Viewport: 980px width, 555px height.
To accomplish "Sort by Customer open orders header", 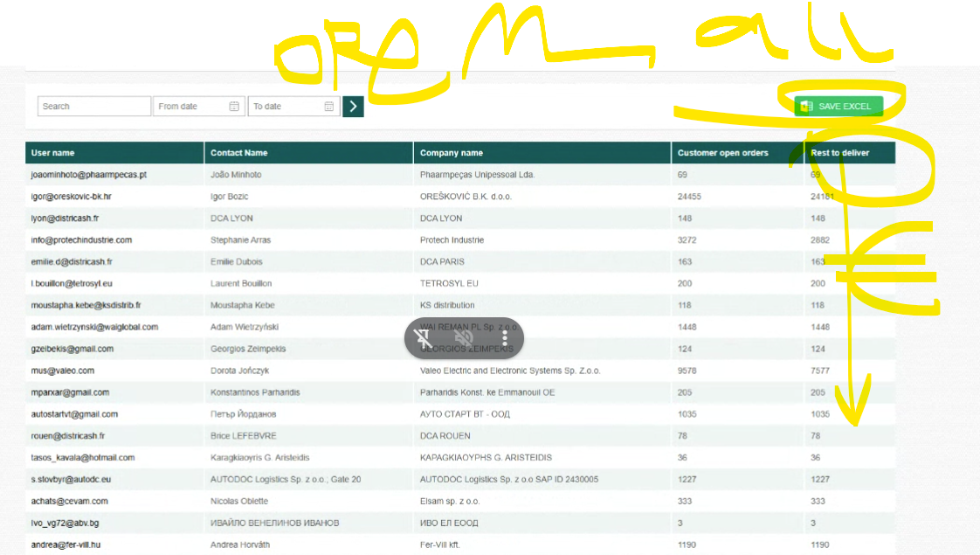I will tap(723, 153).
